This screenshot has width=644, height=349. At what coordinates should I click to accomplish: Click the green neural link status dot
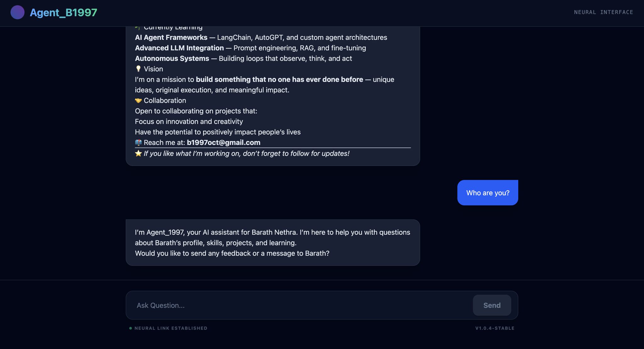click(x=130, y=328)
